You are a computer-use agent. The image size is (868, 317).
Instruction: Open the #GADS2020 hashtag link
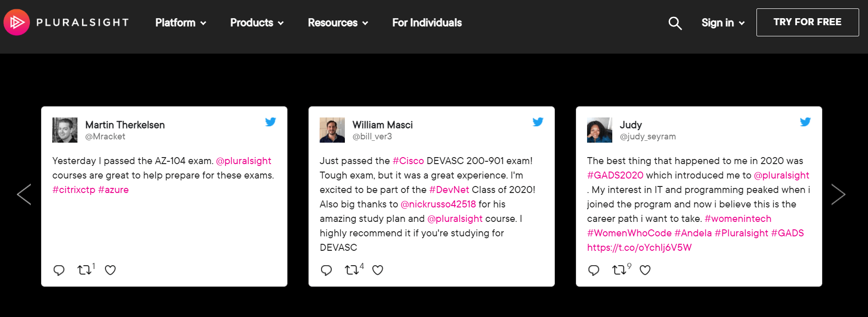point(615,175)
